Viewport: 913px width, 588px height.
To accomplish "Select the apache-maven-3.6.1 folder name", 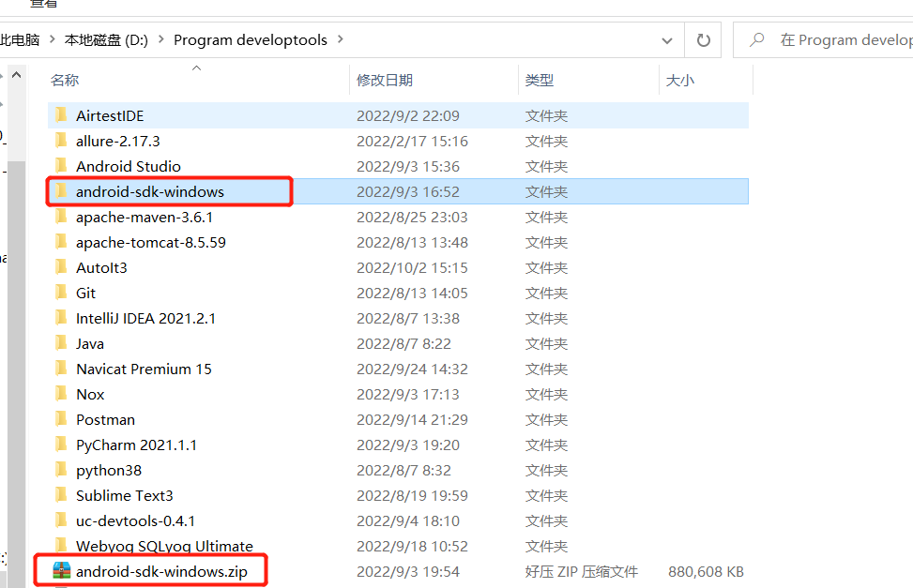I will tap(145, 217).
